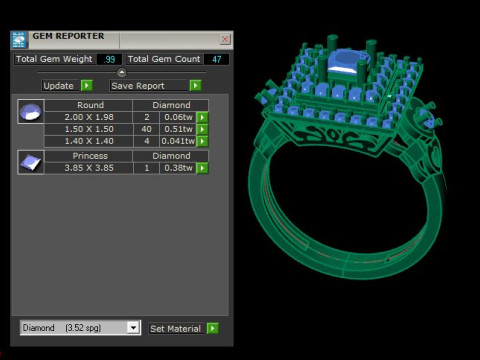Click the Total Gem Weight value field
The width and height of the screenshot is (480, 360).
tap(109, 59)
